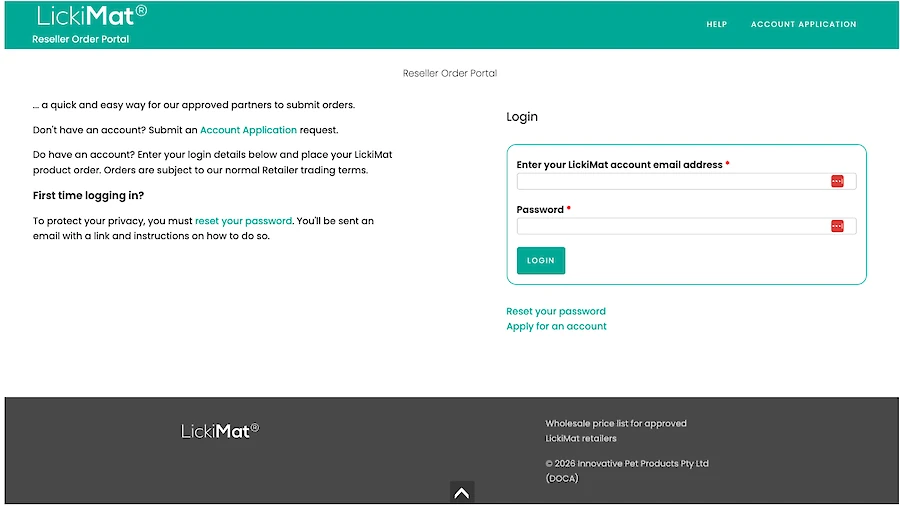The width and height of the screenshot is (900, 506).
Task: Follow the inline 'reset your password' link
Action: pos(243,221)
